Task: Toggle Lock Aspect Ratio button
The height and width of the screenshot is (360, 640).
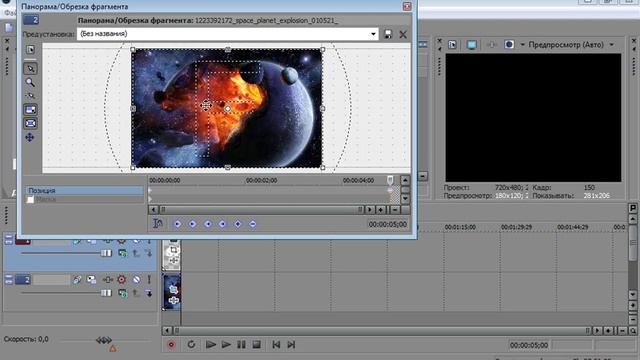Action: pyautogui.click(x=30, y=109)
